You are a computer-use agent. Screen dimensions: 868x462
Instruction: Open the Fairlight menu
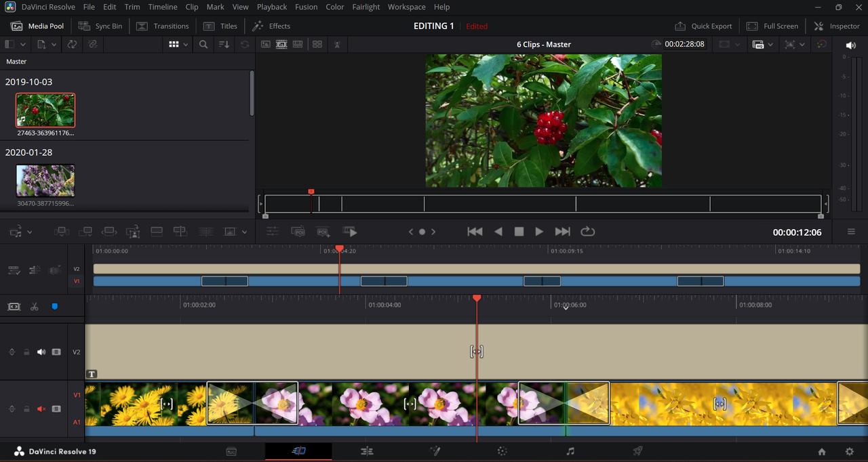[x=366, y=7]
